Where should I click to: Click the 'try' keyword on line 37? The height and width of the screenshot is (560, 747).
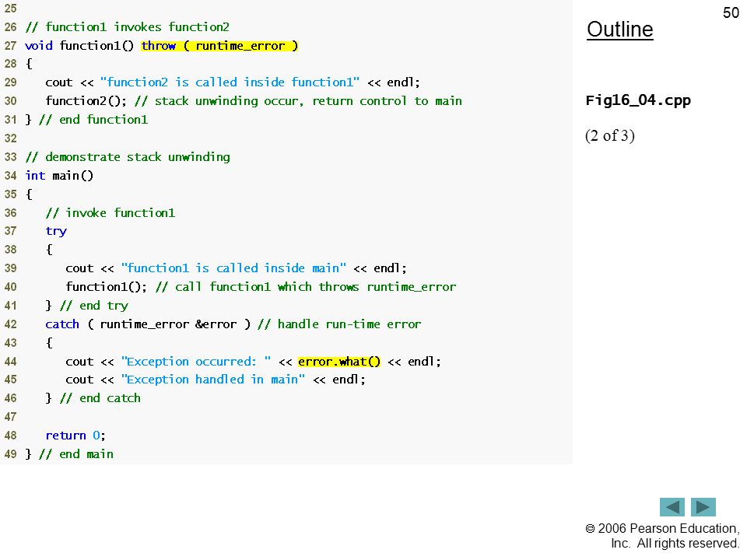coord(56,232)
